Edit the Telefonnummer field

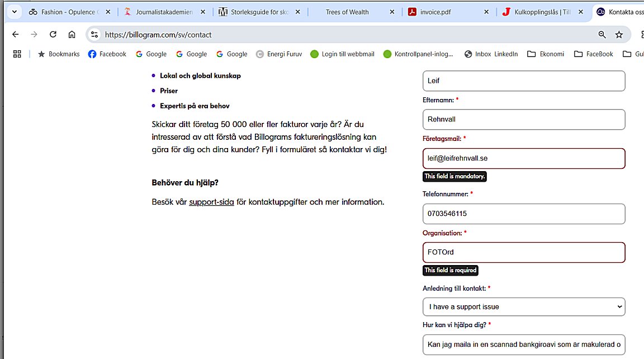(524, 214)
